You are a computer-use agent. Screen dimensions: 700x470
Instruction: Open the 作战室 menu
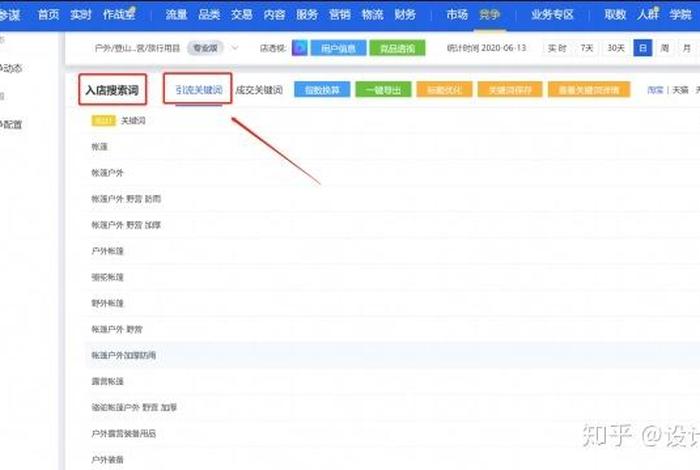pos(119,15)
